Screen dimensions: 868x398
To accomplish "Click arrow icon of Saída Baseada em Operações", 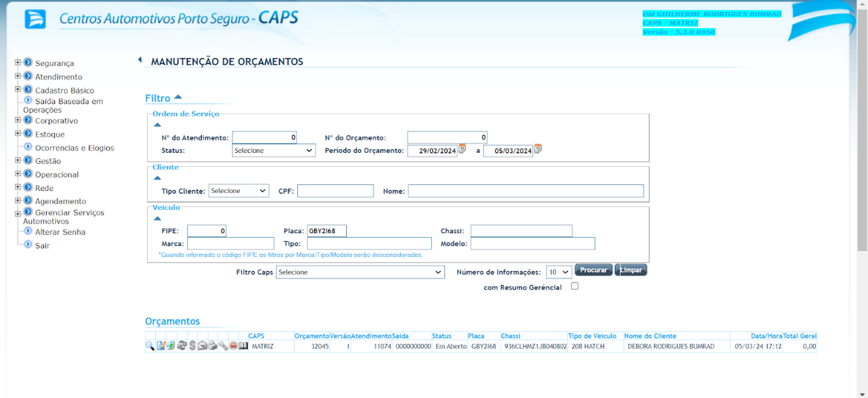I will [28, 100].
